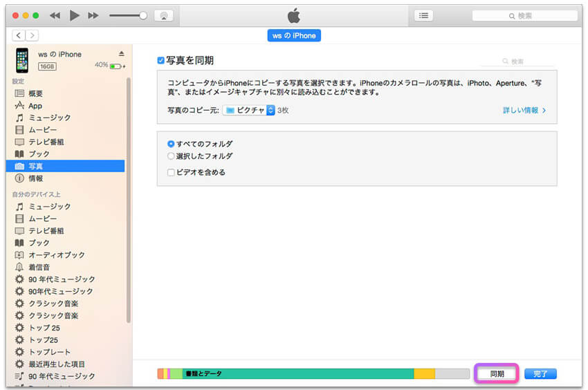
Task: Open ブック under 自分のデバイス上
Action: pos(65,243)
